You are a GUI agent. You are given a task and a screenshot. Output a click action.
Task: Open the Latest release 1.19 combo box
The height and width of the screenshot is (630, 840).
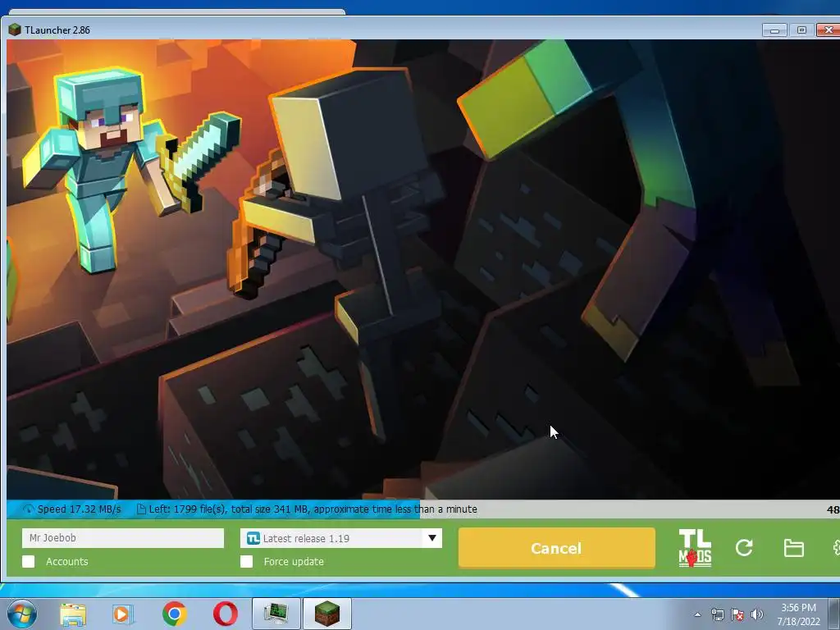tap(341, 538)
